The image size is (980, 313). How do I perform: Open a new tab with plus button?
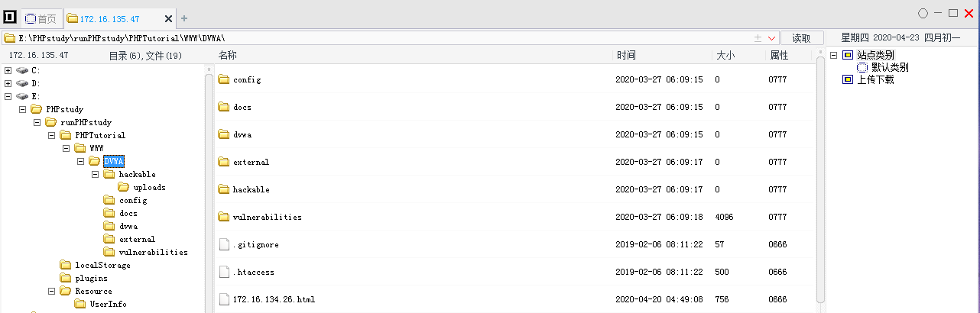184,18
